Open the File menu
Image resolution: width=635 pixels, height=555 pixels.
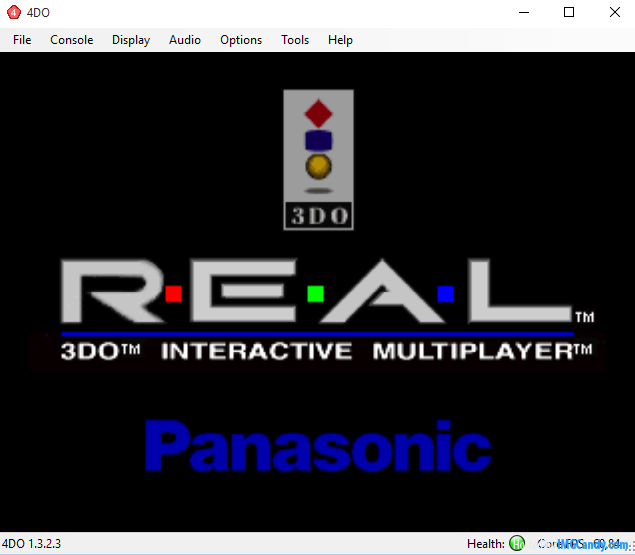coord(22,40)
